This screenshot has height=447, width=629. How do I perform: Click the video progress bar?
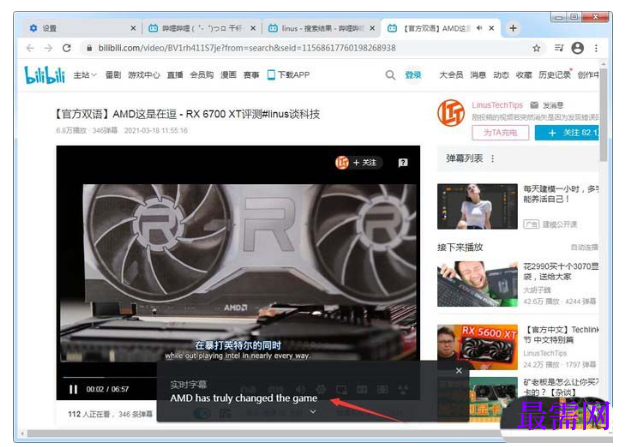tap(109, 378)
